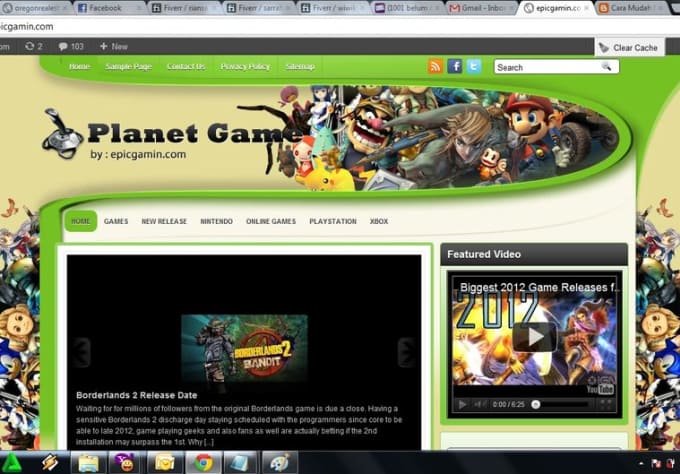Click the small play button in video controls
The height and width of the screenshot is (474, 680).
point(462,404)
